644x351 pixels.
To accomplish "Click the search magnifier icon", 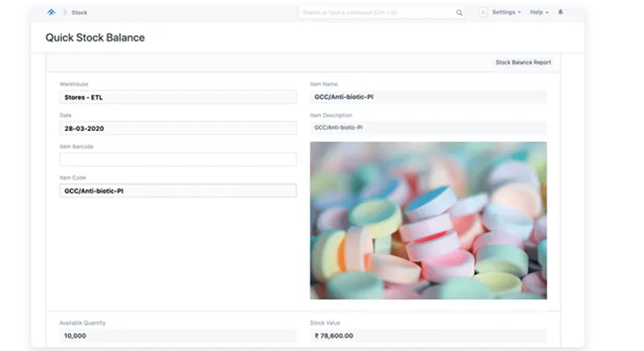I will point(459,12).
